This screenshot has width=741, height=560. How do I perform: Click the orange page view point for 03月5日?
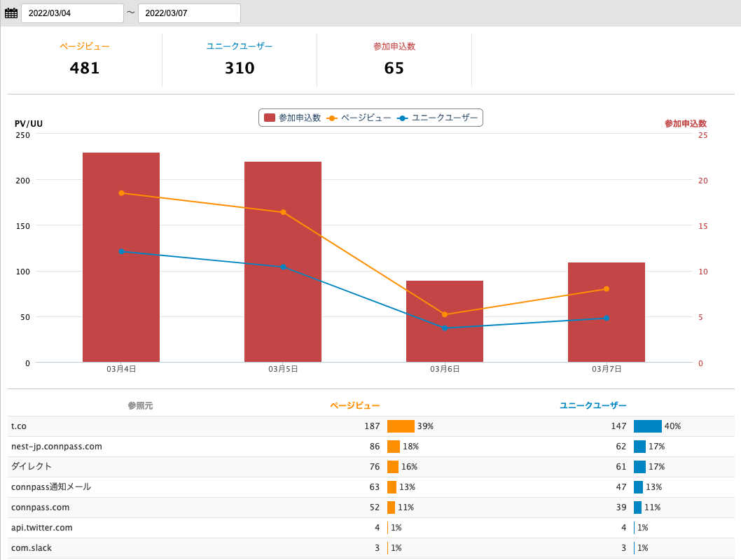click(x=283, y=213)
